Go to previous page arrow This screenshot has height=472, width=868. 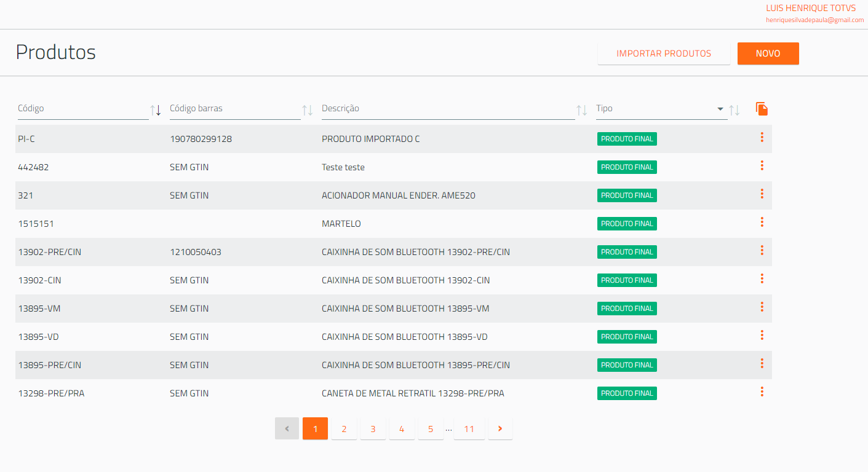pos(287,428)
